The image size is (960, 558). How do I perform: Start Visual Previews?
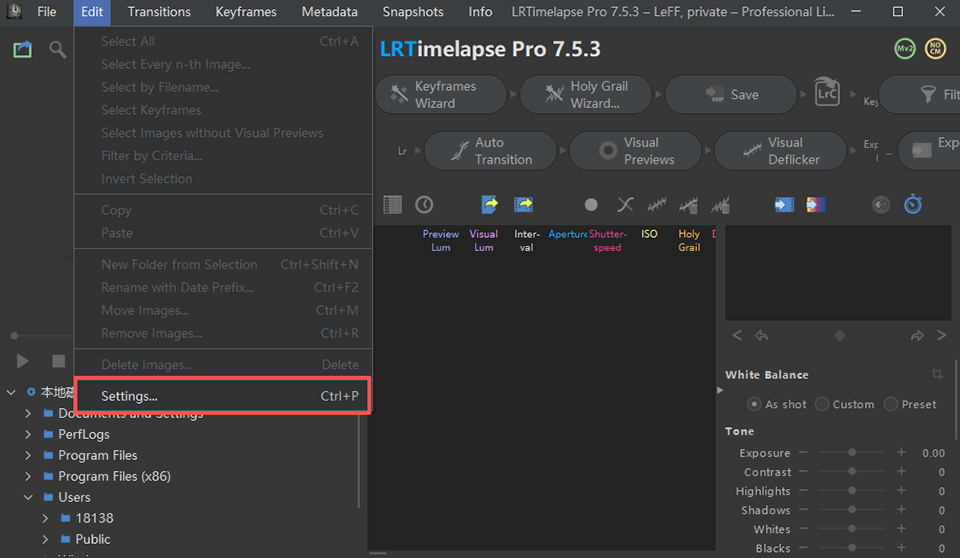[x=636, y=151]
